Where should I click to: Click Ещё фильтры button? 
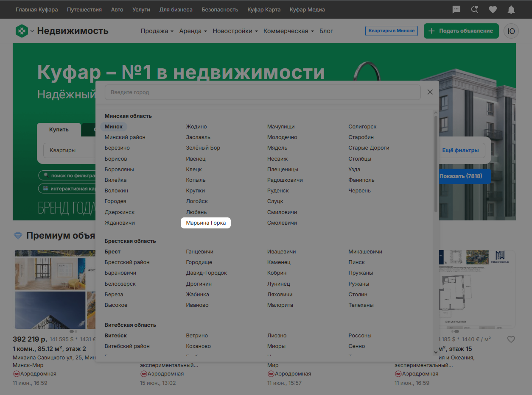(x=460, y=150)
